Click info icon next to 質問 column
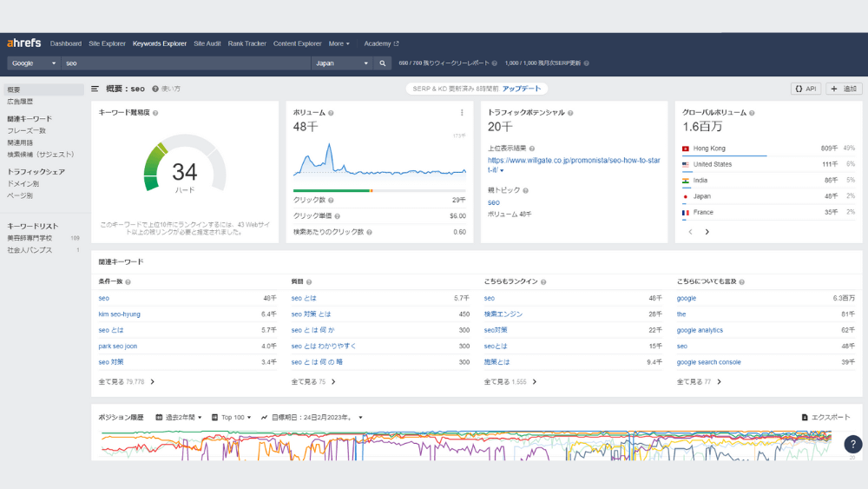This screenshot has width=868, height=489. coord(309,282)
